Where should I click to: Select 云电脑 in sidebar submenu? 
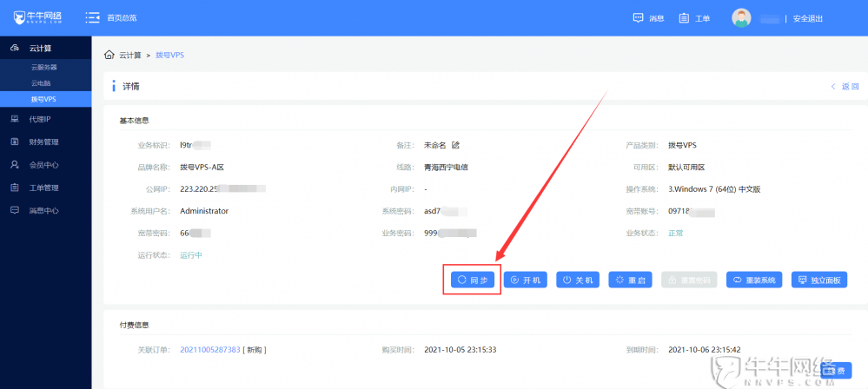point(41,82)
